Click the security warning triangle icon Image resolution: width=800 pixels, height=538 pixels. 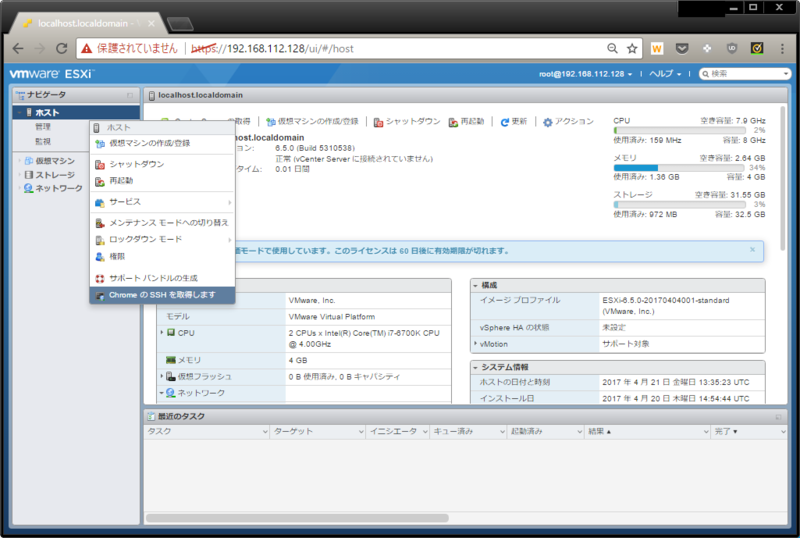tap(87, 48)
